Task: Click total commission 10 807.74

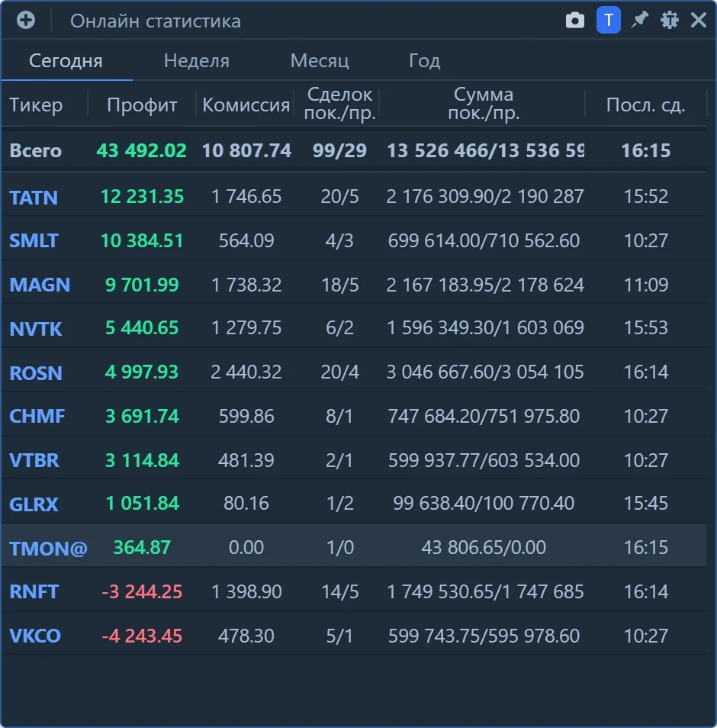Action: tap(246, 150)
